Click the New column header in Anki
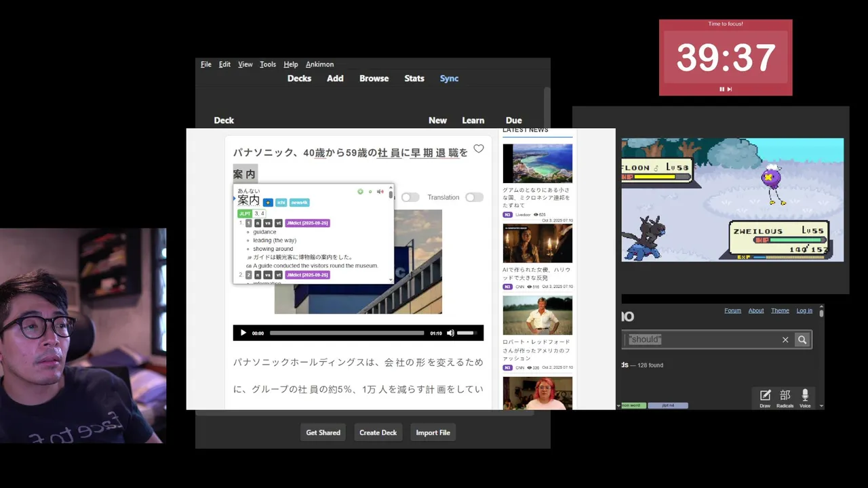The height and width of the screenshot is (488, 868). [x=437, y=121]
